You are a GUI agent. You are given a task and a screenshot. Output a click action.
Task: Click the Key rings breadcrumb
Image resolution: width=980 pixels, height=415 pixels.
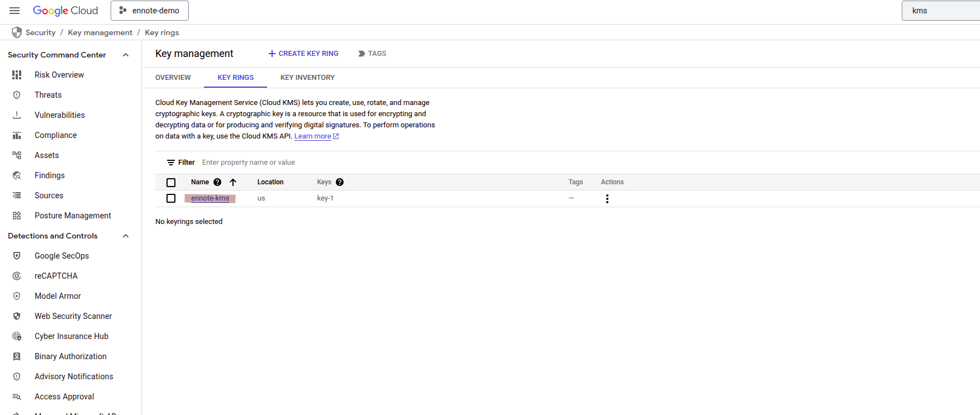[x=162, y=32]
